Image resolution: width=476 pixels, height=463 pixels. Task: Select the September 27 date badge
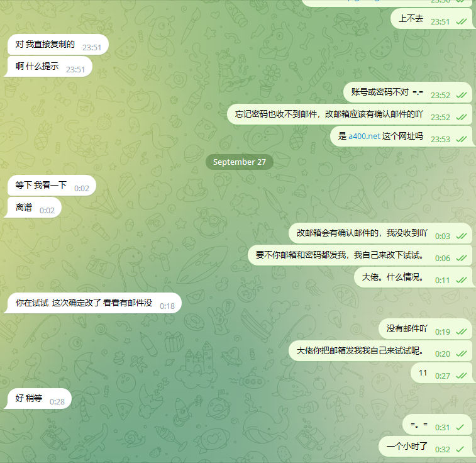[239, 162]
